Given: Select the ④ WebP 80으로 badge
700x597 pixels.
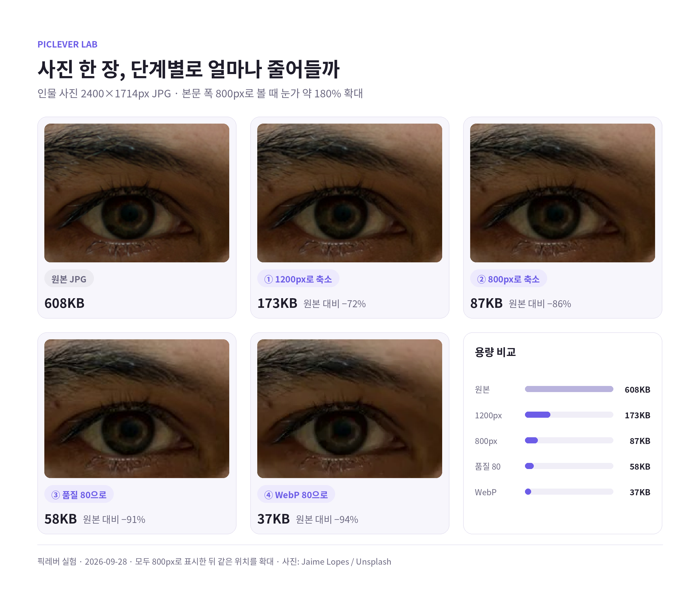Looking at the screenshot, I should pos(296,495).
